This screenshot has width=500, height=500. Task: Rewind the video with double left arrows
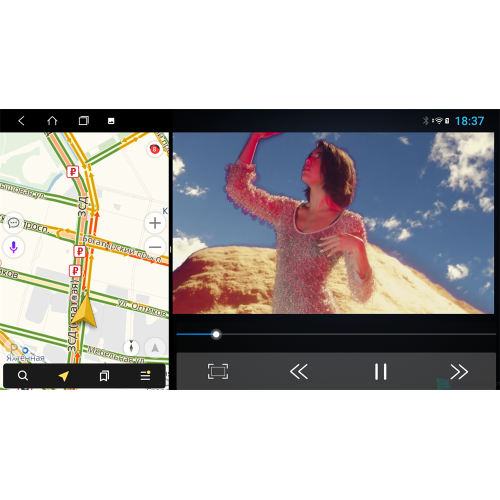click(x=299, y=371)
